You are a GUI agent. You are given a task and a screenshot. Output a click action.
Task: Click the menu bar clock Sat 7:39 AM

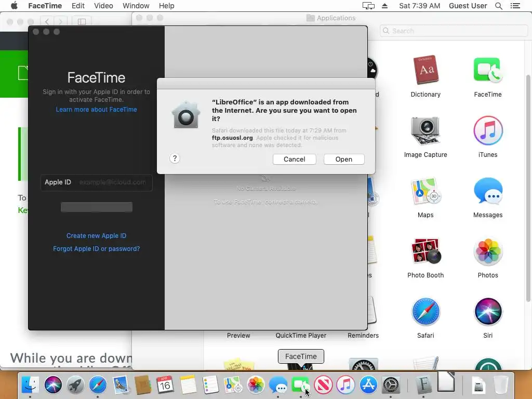pyautogui.click(x=419, y=6)
